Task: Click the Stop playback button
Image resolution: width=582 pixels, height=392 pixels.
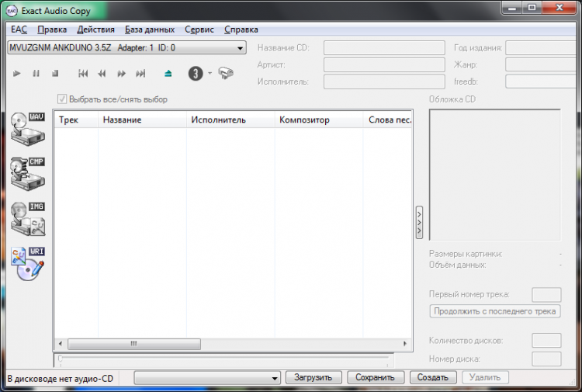Action: point(55,74)
